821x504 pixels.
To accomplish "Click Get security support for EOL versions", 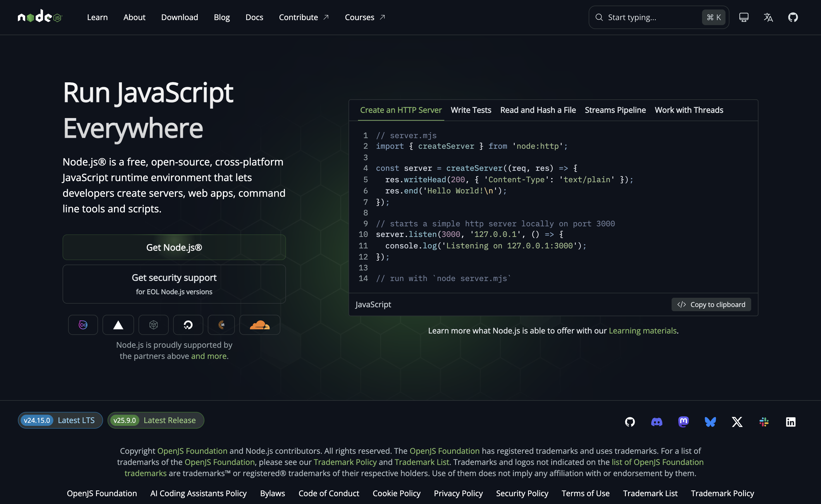I will (x=174, y=284).
